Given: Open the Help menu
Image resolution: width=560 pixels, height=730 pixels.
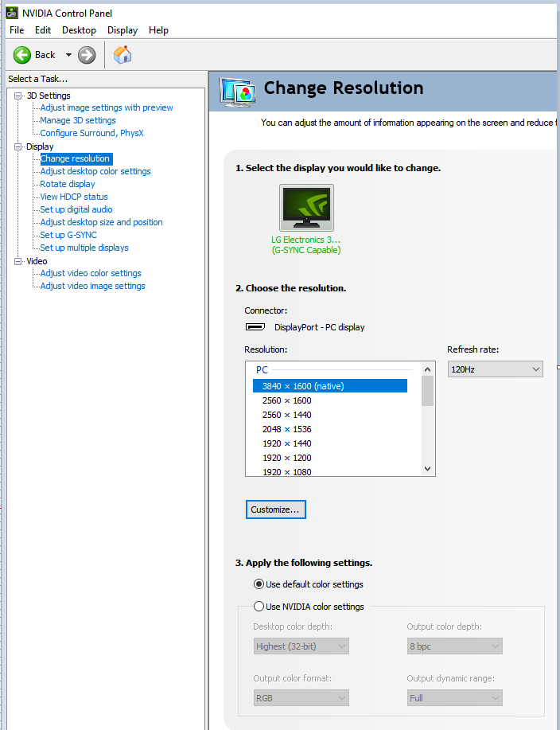Looking at the screenshot, I should click(x=158, y=30).
